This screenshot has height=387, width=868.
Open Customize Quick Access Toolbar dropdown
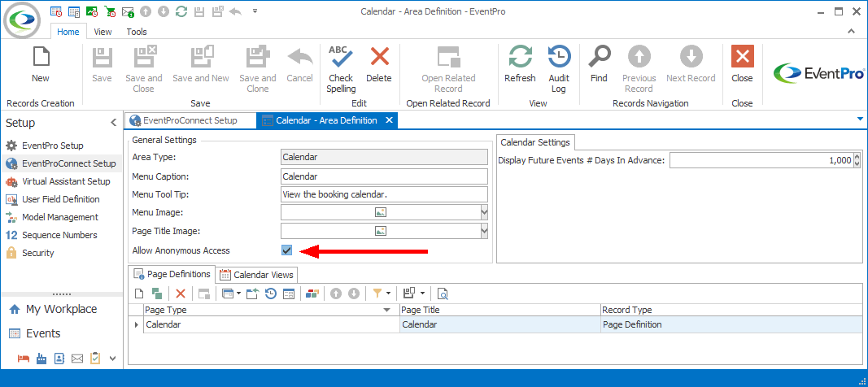point(255,11)
